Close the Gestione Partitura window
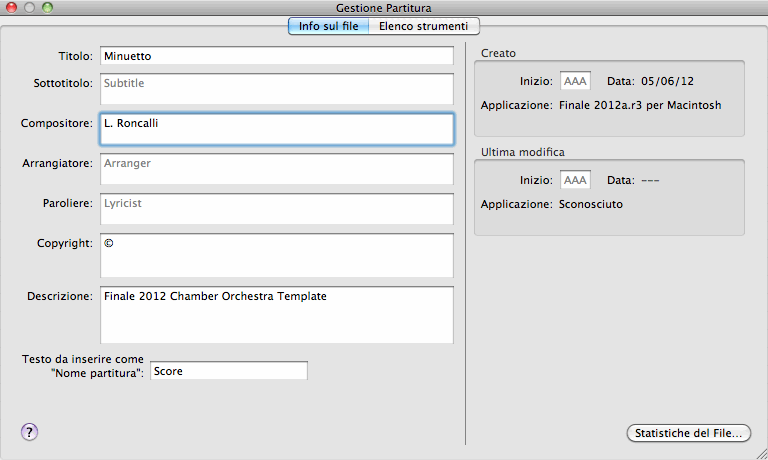Screen dimensions: 768x460 [x=12, y=7]
